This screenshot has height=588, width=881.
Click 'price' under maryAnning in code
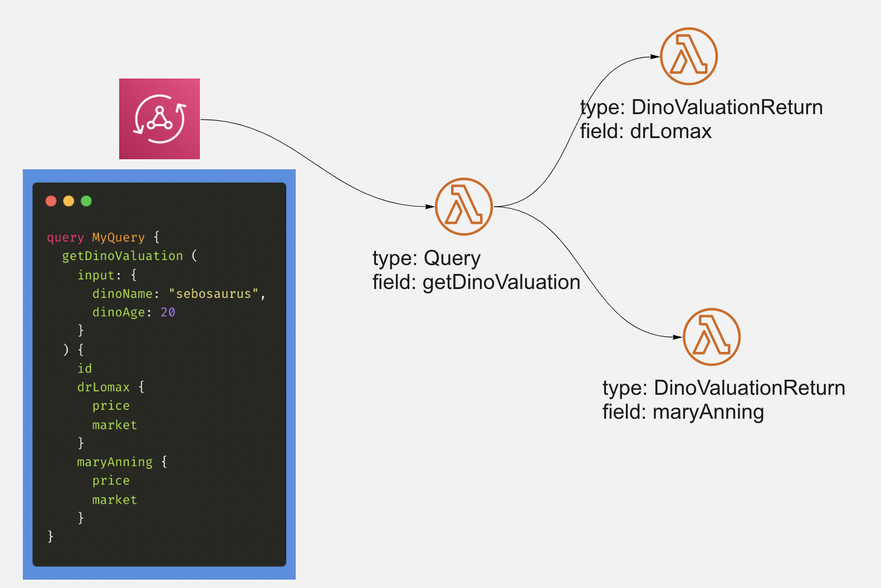pos(111,481)
